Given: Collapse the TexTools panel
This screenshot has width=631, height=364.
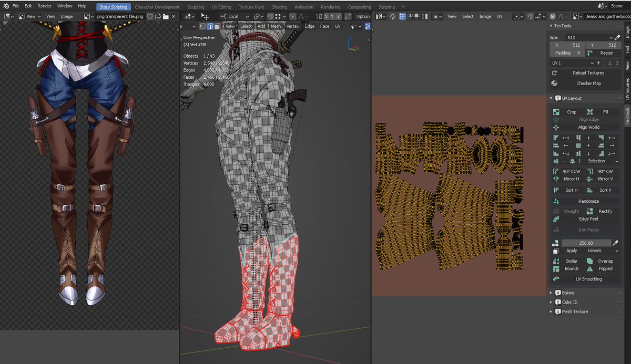Looking at the screenshot, I should pyautogui.click(x=551, y=26).
